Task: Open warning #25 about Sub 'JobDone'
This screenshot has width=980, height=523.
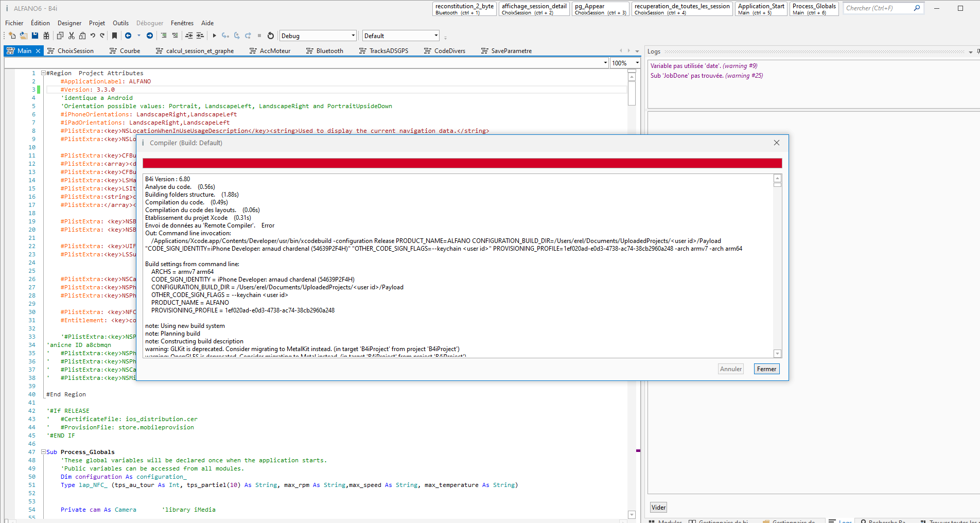Action: tap(707, 76)
